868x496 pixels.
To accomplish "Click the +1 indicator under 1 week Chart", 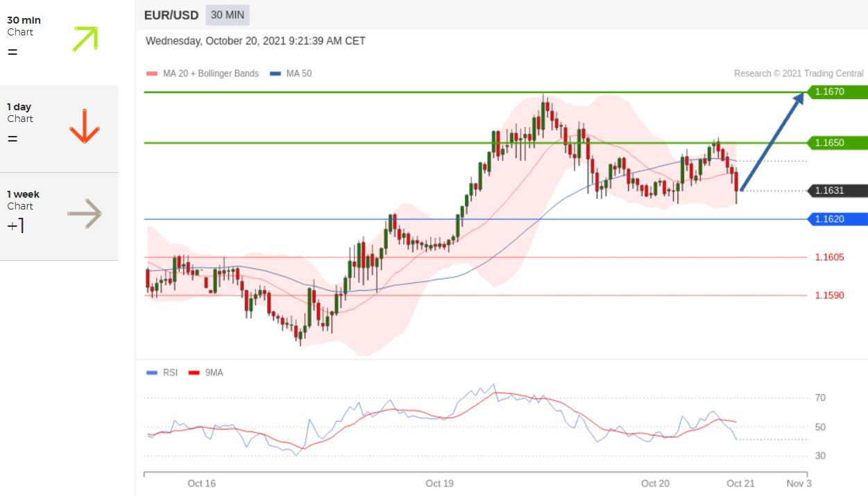I will point(15,225).
